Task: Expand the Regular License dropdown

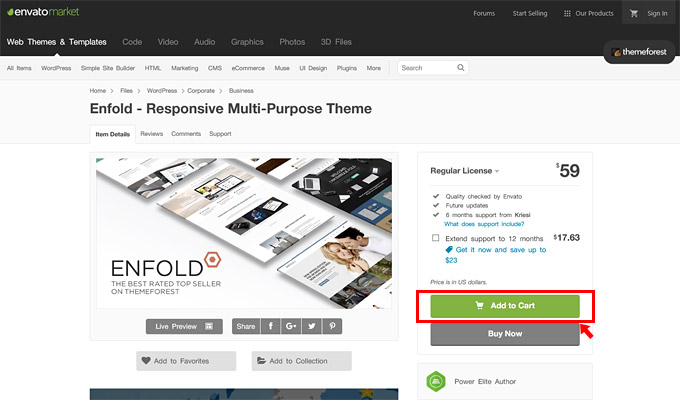Action: (465, 171)
